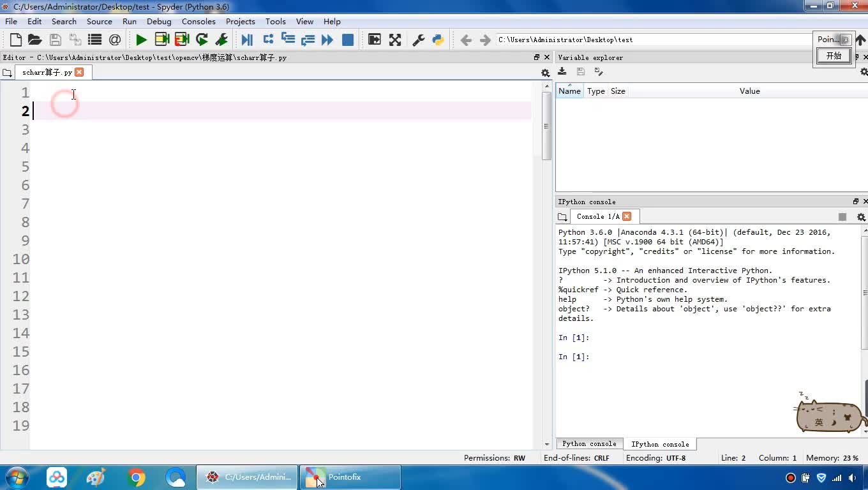Open the Consoles menu

click(198, 21)
